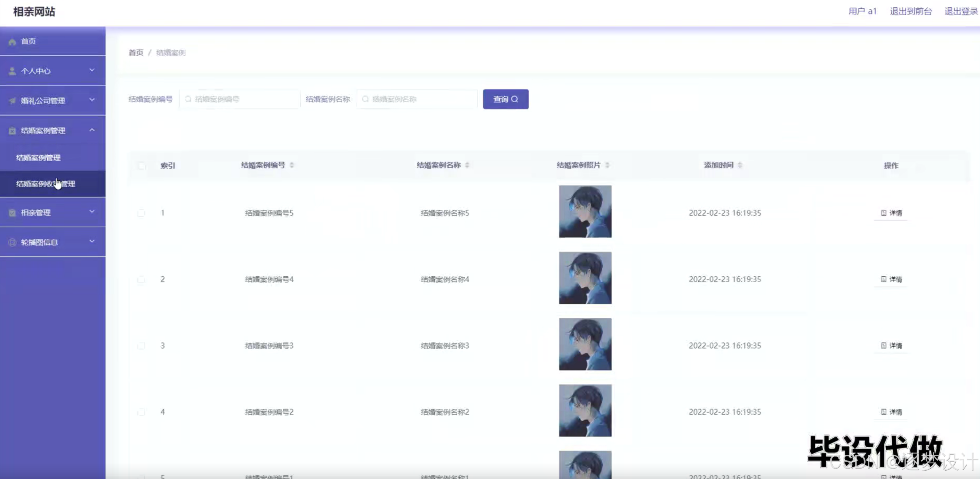Click the 结婚案例编号 search input field

(x=240, y=99)
